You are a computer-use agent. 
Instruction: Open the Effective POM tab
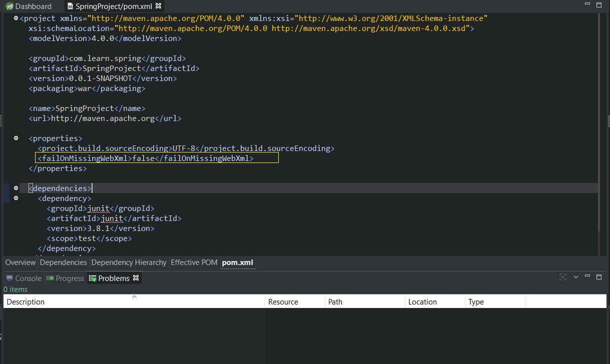194,262
